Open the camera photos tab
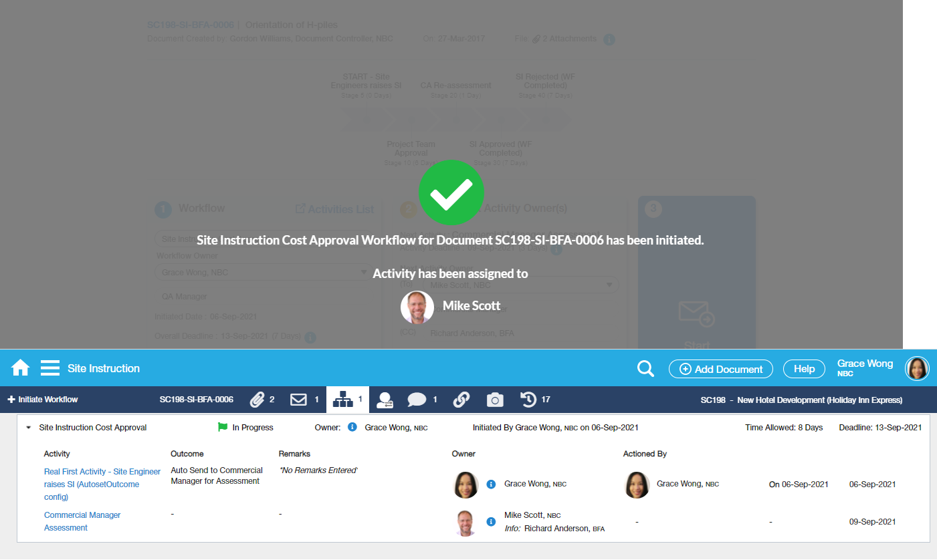 (494, 400)
